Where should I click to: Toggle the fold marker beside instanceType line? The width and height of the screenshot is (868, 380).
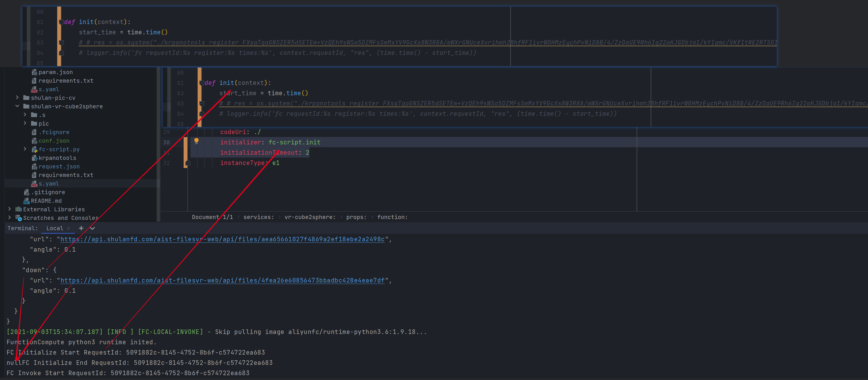188,163
